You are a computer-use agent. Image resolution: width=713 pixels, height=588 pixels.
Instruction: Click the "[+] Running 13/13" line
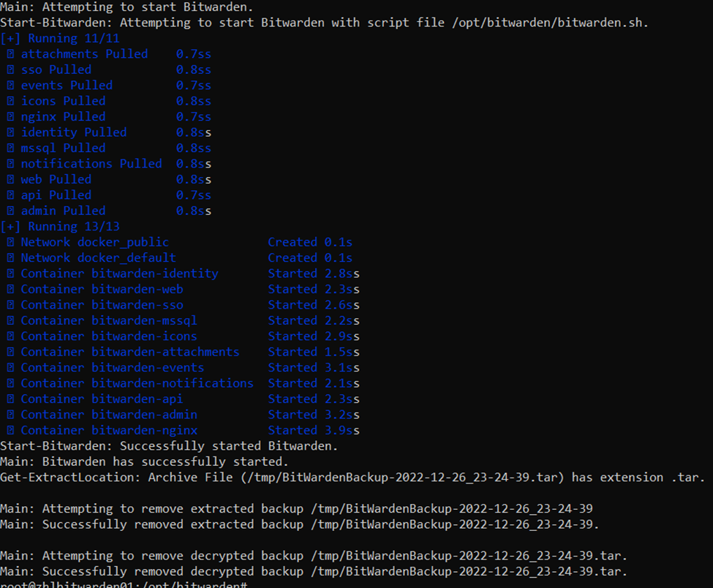[x=59, y=227]
